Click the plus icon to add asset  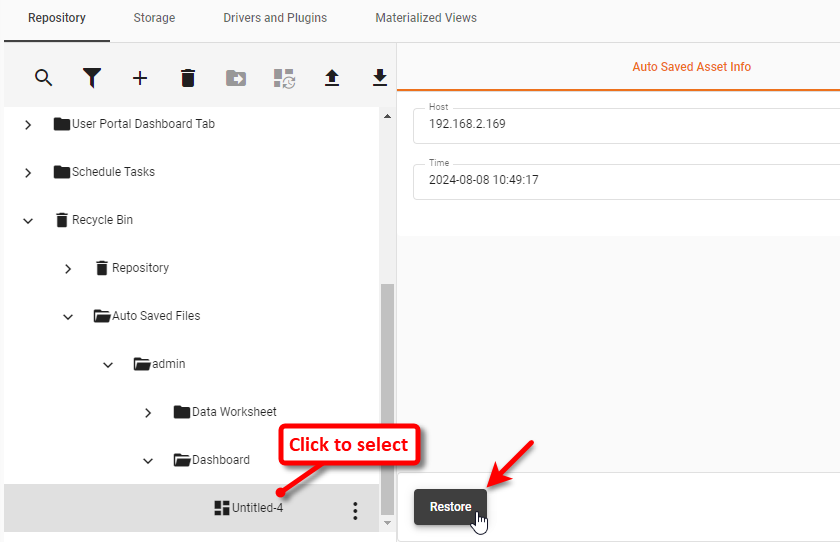[140, 78]
